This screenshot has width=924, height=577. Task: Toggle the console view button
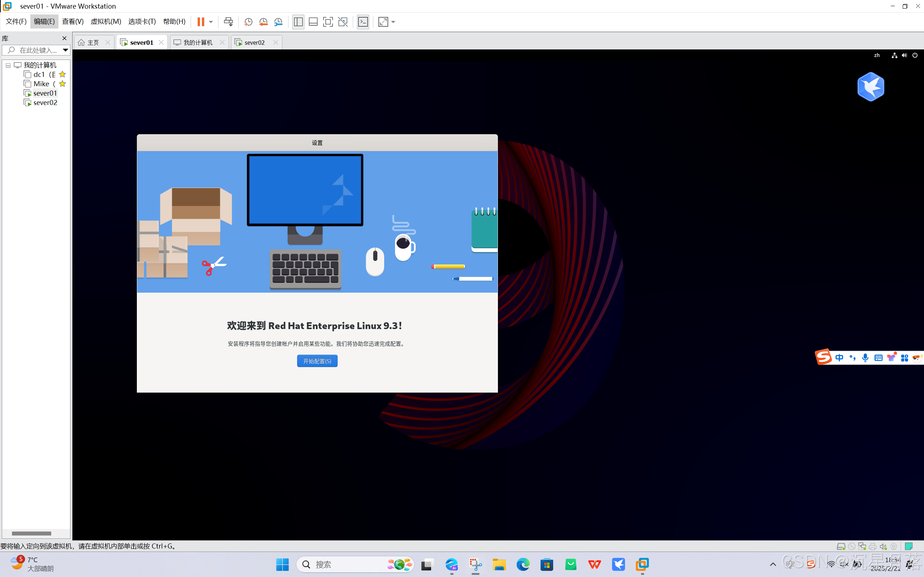[363, 22]
